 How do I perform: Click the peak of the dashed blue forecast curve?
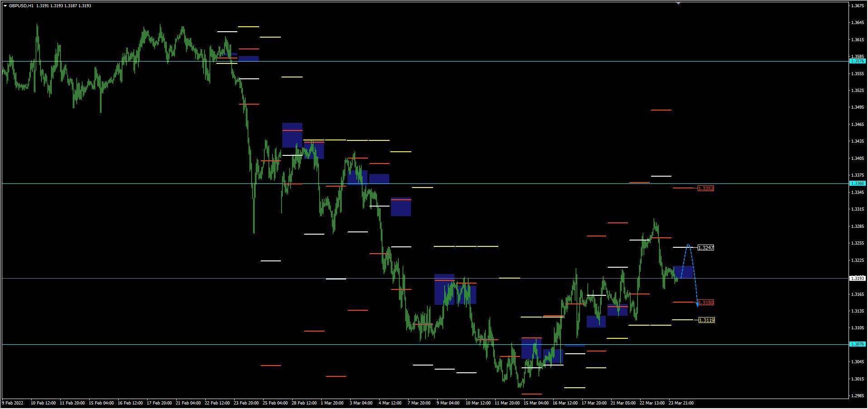pyautogui.click(x=688, y=245)
